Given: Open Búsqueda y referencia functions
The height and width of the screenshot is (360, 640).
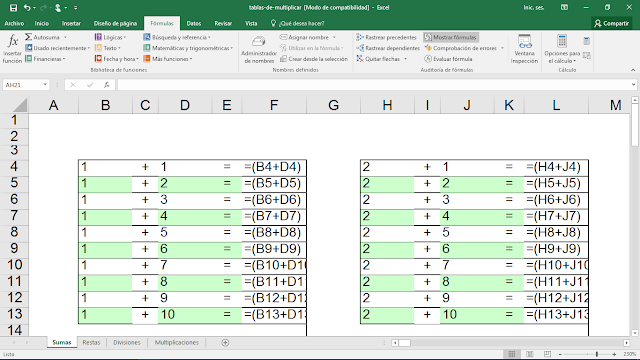Looking at the screenshot, I should pos(177,37).
